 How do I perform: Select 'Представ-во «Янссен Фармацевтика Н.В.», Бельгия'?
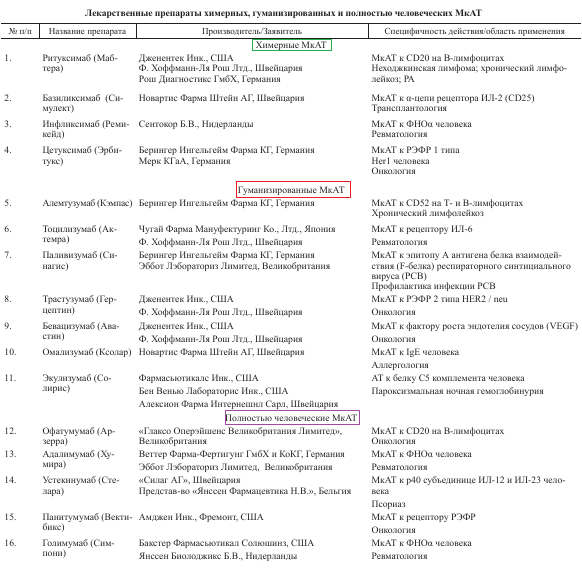[x=245, y=491]
